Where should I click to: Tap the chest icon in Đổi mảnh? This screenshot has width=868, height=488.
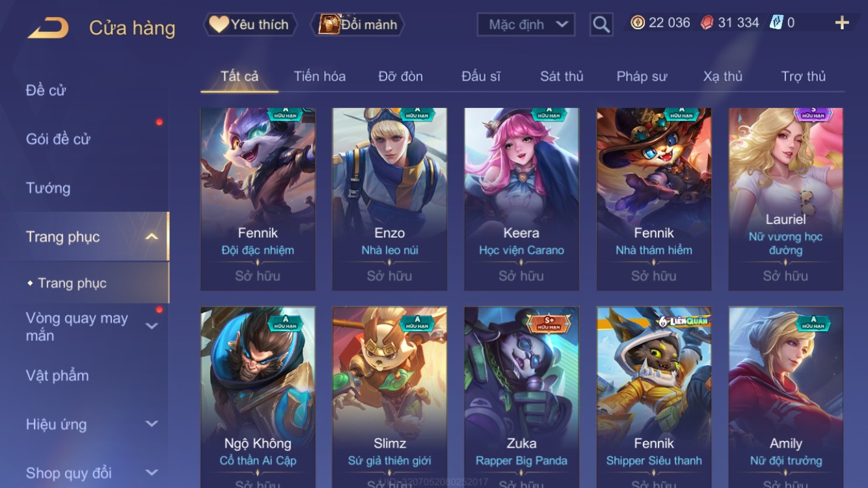click(x=329, y=25)
